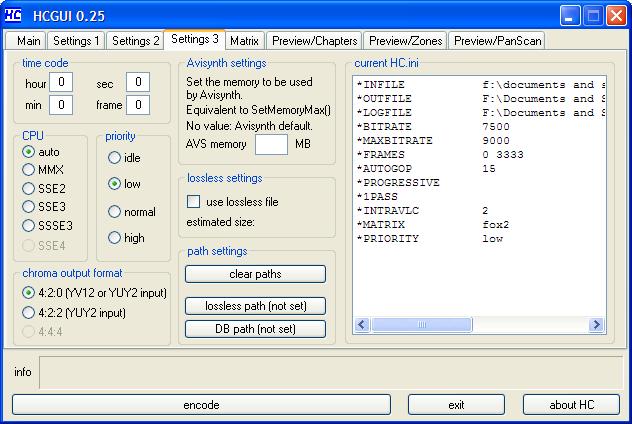
Task: Switch to the Main tab
Action: point(26,41)
